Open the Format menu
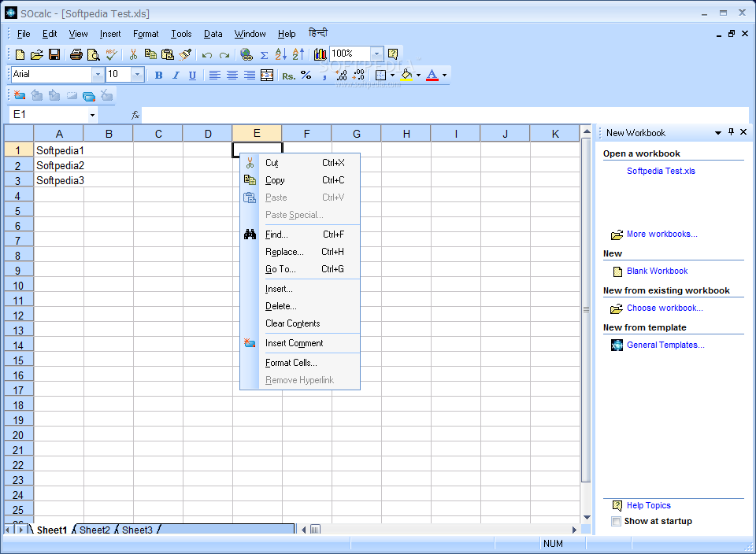 pyautogui.click(x=146, y=34)
